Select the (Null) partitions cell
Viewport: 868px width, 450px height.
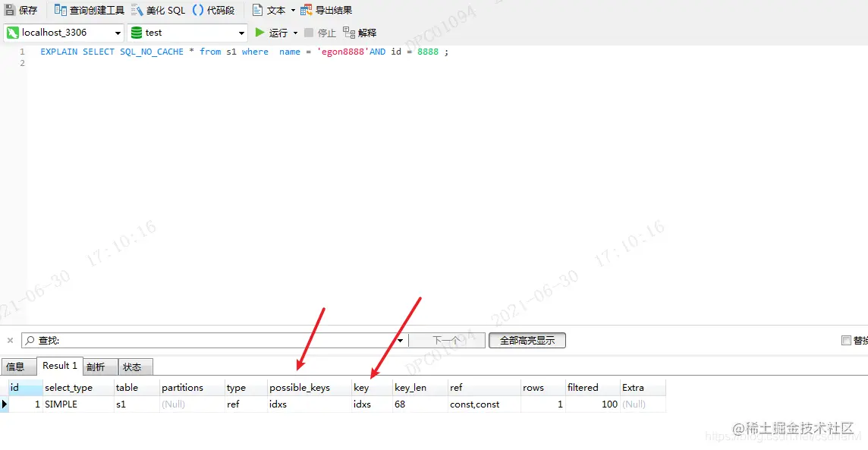click(192, 404)
